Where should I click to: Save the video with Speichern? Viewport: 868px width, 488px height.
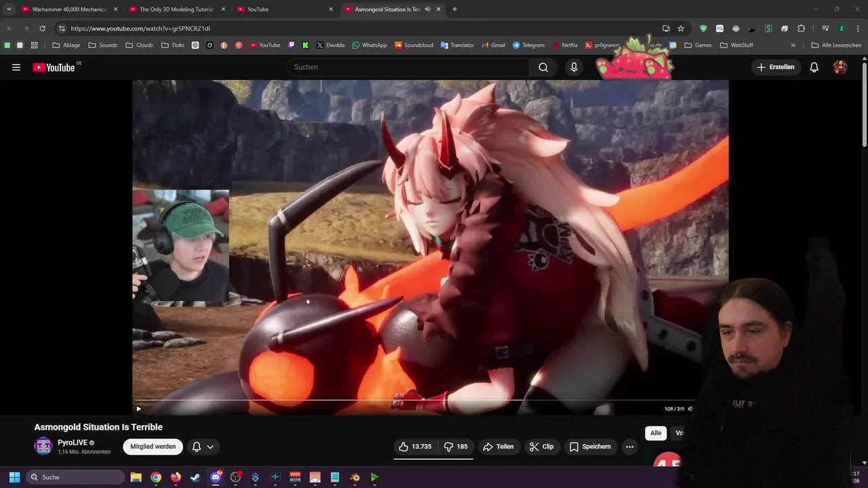point(591,447)
